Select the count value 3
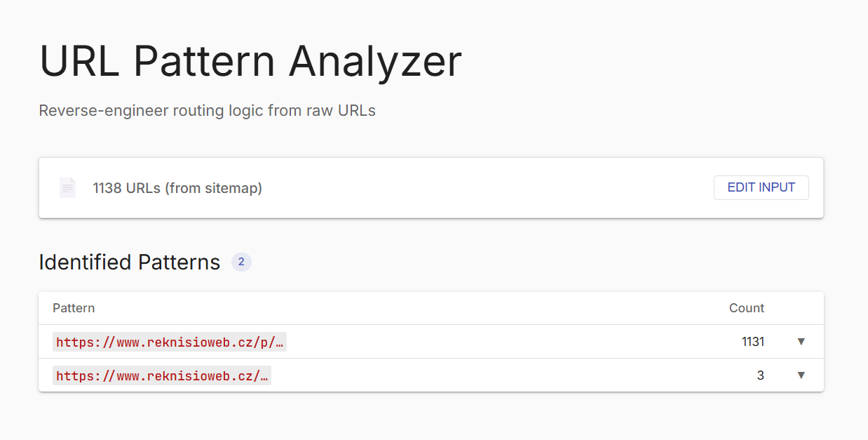The width and height of the screenshot is (868, 440). point(760,375)
